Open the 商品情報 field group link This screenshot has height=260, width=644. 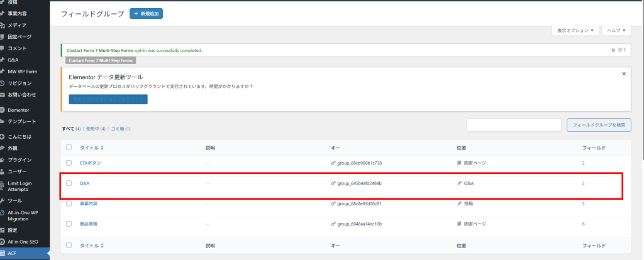88,224
